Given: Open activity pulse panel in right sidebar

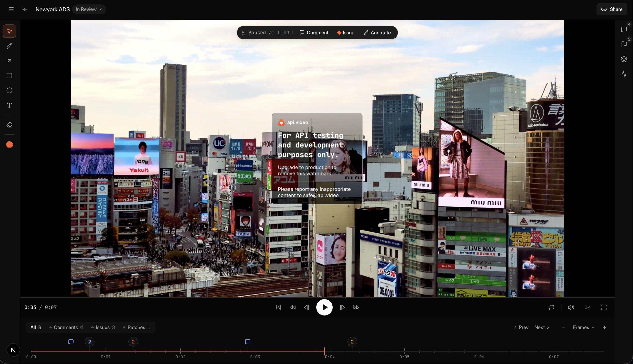Looking at the screenshot, I should 624,74.
